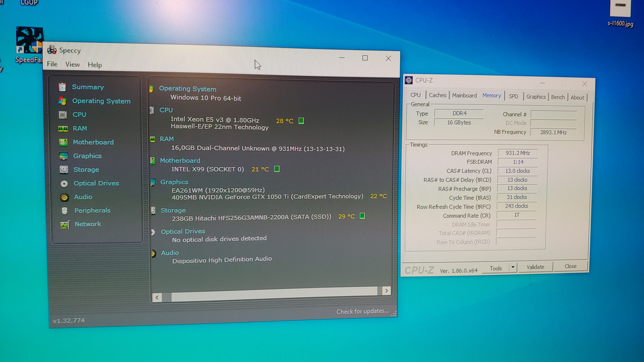Click Check for updates link in Speccy
Screen dimensions: 644x362
pyautogui.click(x=362, y=311)
